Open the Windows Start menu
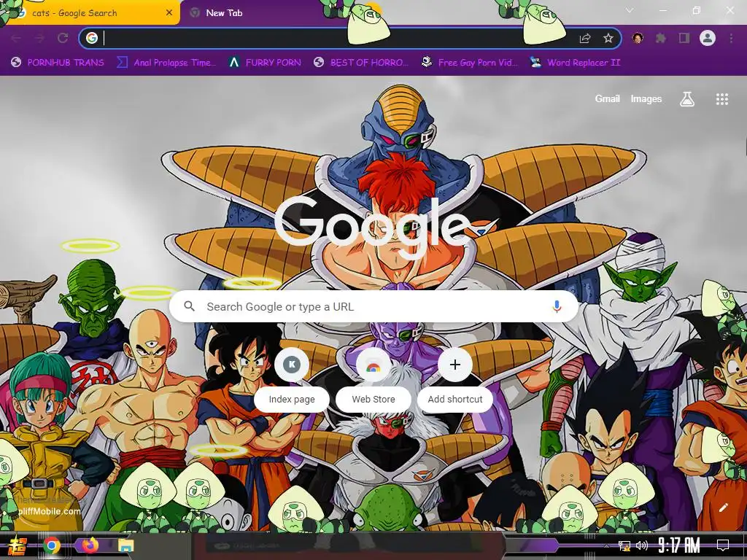The width and height of the screenshot is (747, 560). 18,545
